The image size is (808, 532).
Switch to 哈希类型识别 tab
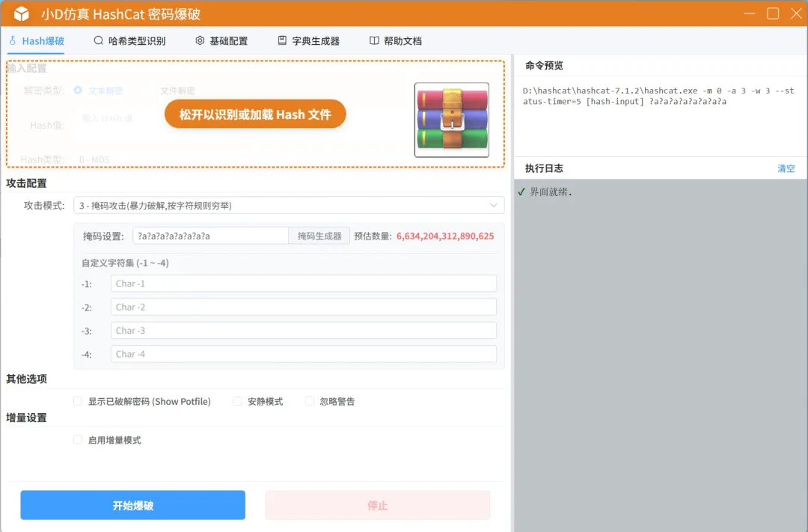click(129, 40)
